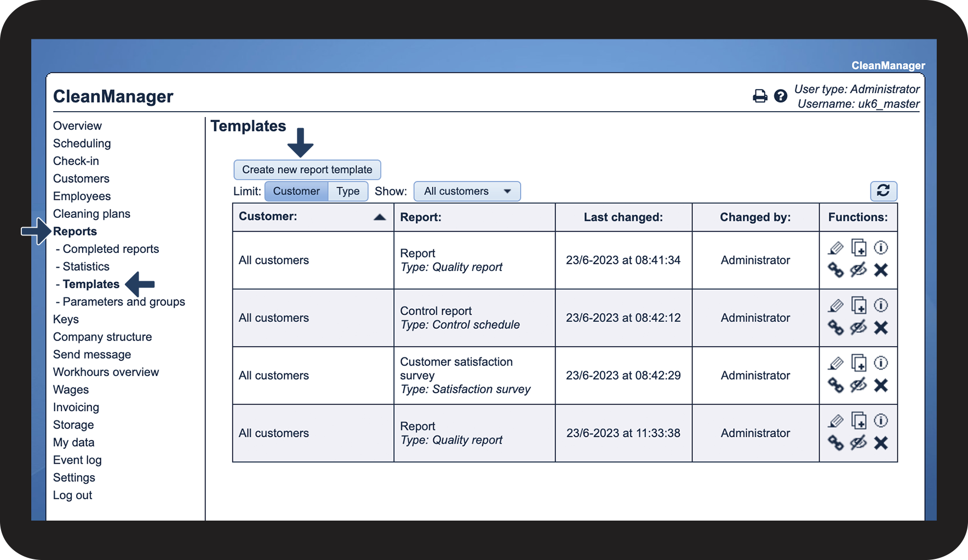Open Completed reports submenu item
The height and width of the screenshot is (560, 968).
point(111,249)
